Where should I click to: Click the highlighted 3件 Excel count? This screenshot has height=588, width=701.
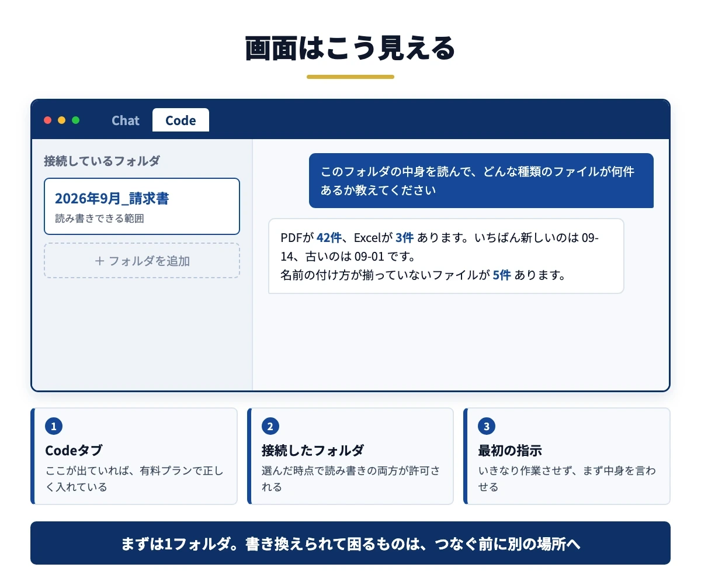(x=404, y=237)
